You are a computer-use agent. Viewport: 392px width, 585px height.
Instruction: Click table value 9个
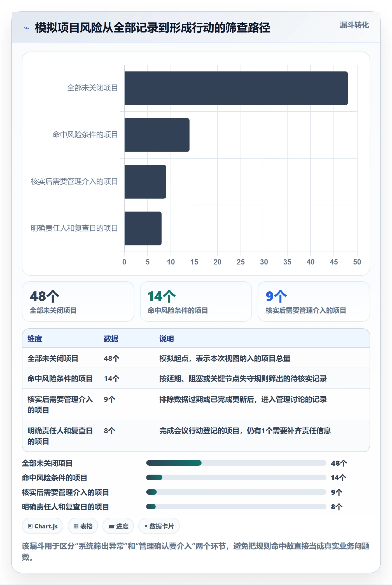[109, 399]
